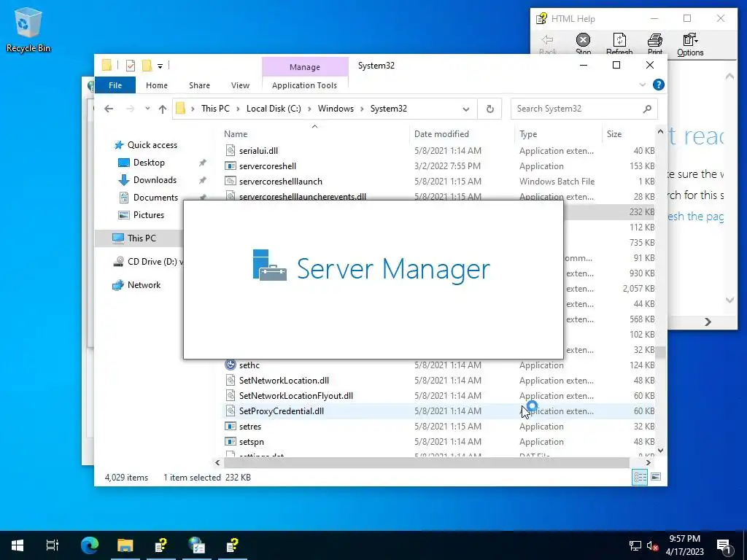Select Quick access in navigation pane

coord(152,145)
